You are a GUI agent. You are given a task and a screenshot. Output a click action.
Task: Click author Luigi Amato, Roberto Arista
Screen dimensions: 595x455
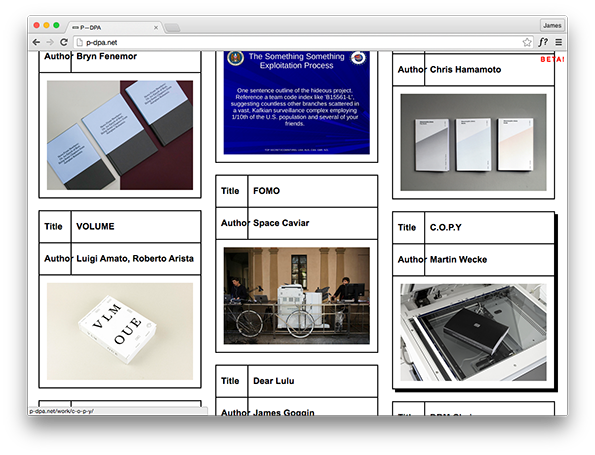click(x=135, y=258)
